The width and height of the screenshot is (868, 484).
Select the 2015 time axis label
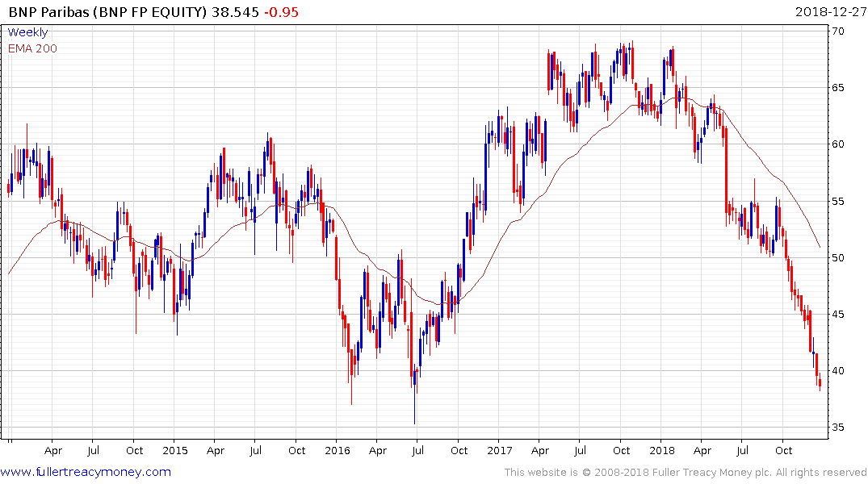tap(175, 450)
